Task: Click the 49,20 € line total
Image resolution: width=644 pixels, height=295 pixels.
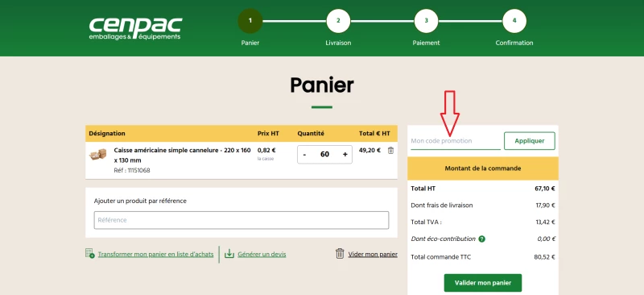Action: pyautogui.click(x=369, y=150)
